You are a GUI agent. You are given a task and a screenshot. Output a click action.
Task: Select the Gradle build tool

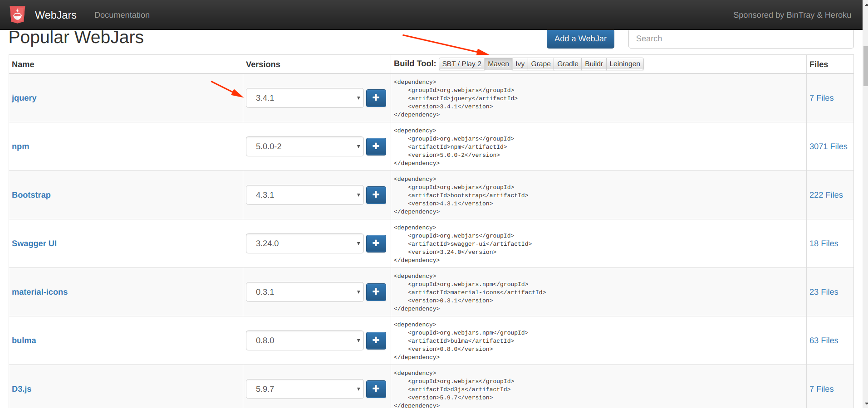568,64
